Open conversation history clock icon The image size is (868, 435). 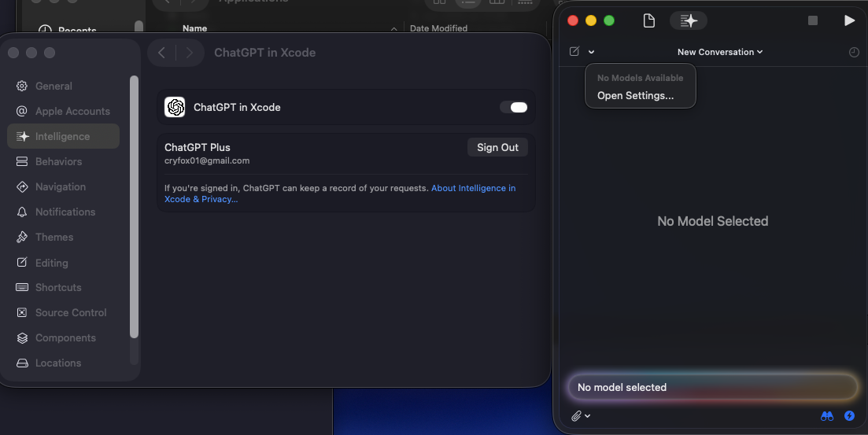(854, 52)
